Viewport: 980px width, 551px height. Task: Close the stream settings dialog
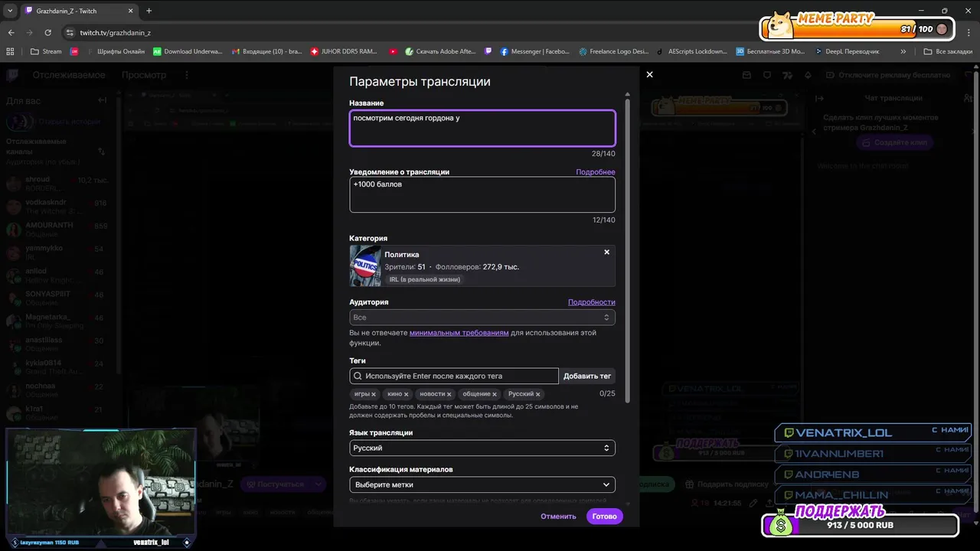pos(649,74)
